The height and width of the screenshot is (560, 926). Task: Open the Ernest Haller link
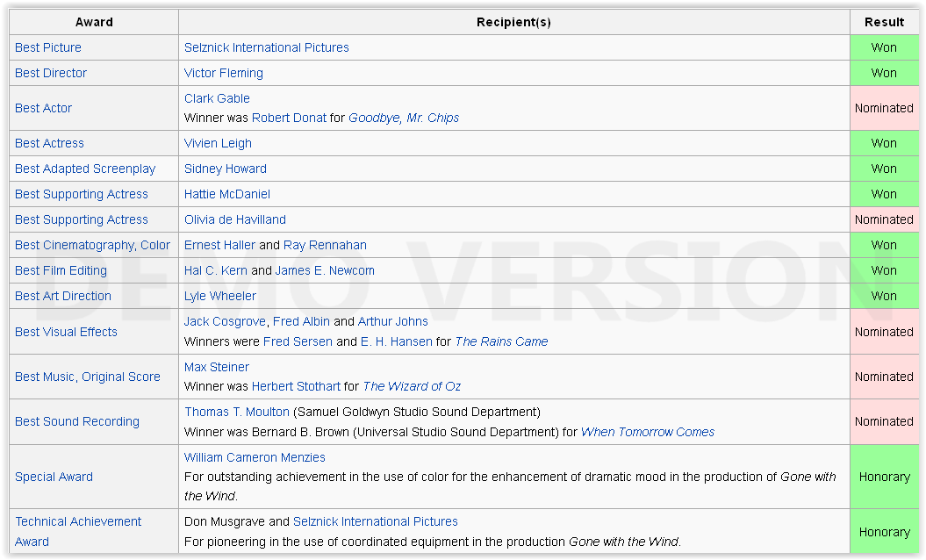point(219,245)
